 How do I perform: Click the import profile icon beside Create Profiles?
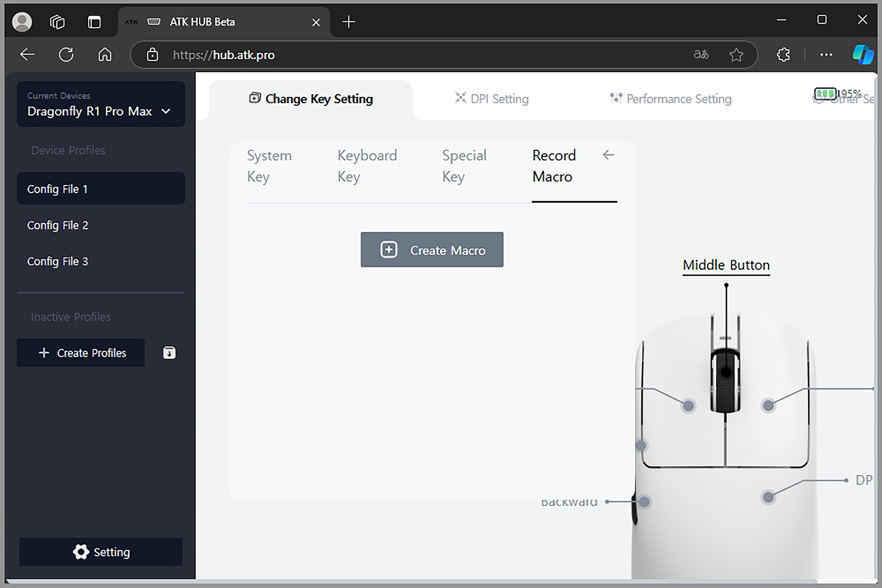(169, 353)
